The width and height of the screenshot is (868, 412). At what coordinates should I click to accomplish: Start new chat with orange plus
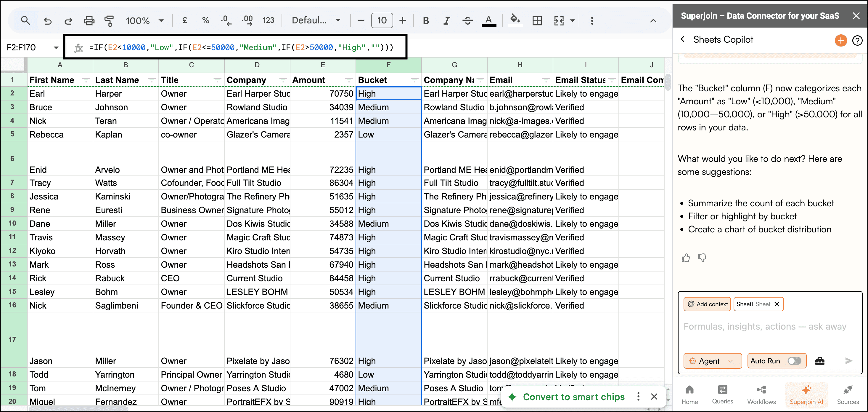[x=841, y=41]
